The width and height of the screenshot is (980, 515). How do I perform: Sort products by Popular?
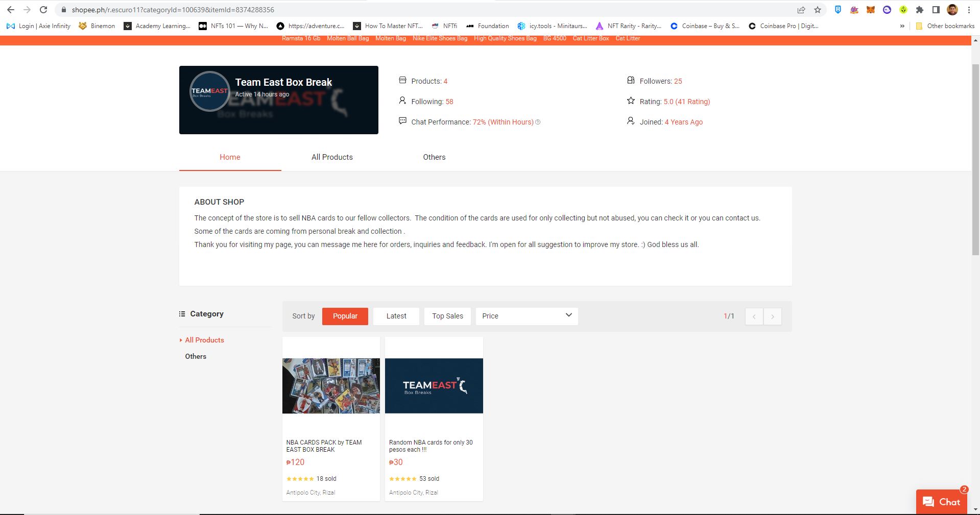345,316
